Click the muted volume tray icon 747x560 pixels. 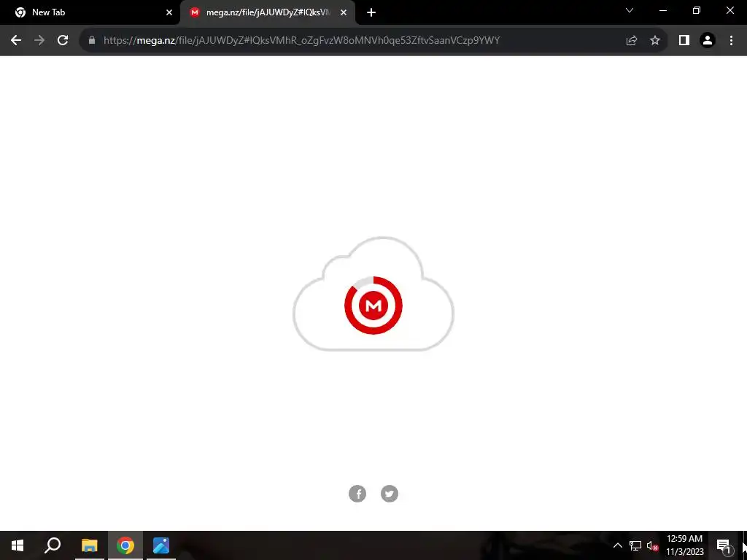point(652,545)
